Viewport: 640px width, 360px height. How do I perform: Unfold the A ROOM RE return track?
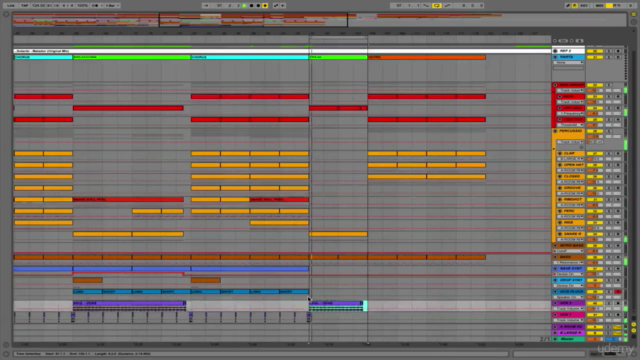click(x=555, y=327)
